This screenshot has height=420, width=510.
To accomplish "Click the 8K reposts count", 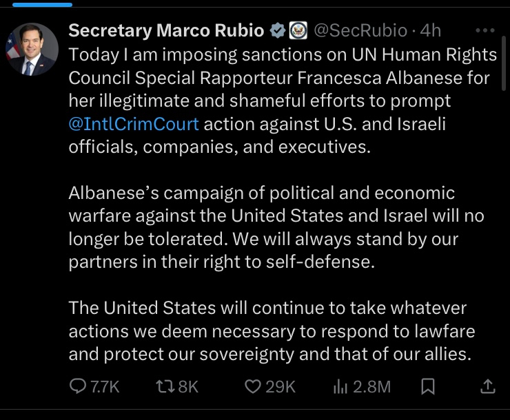I will click(188, 387).
